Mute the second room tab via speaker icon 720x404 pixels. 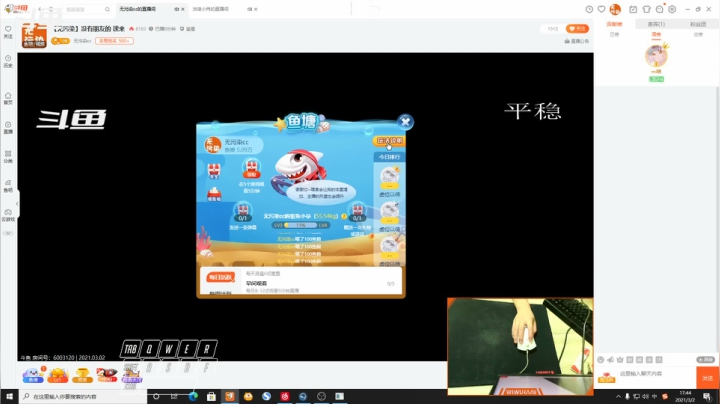[249, 9]
